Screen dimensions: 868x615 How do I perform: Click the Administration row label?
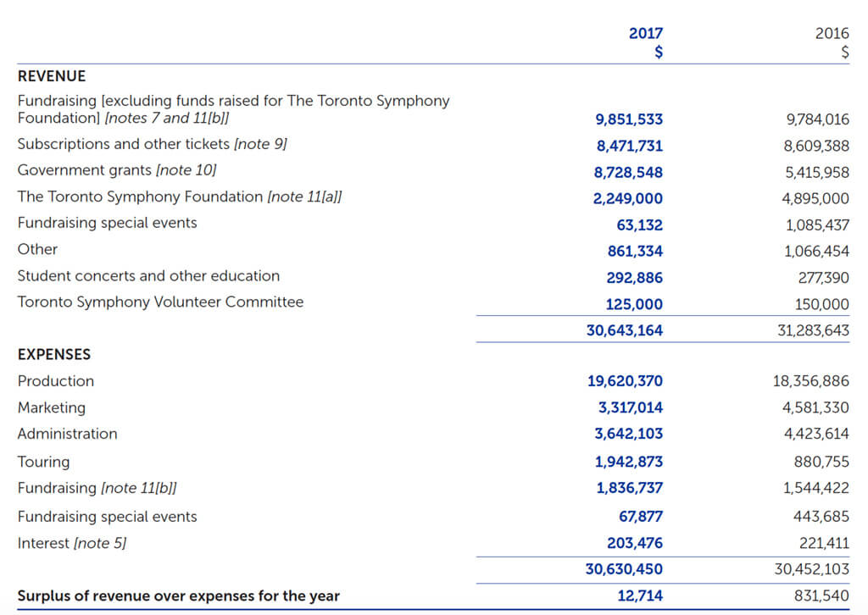[67, 434]
